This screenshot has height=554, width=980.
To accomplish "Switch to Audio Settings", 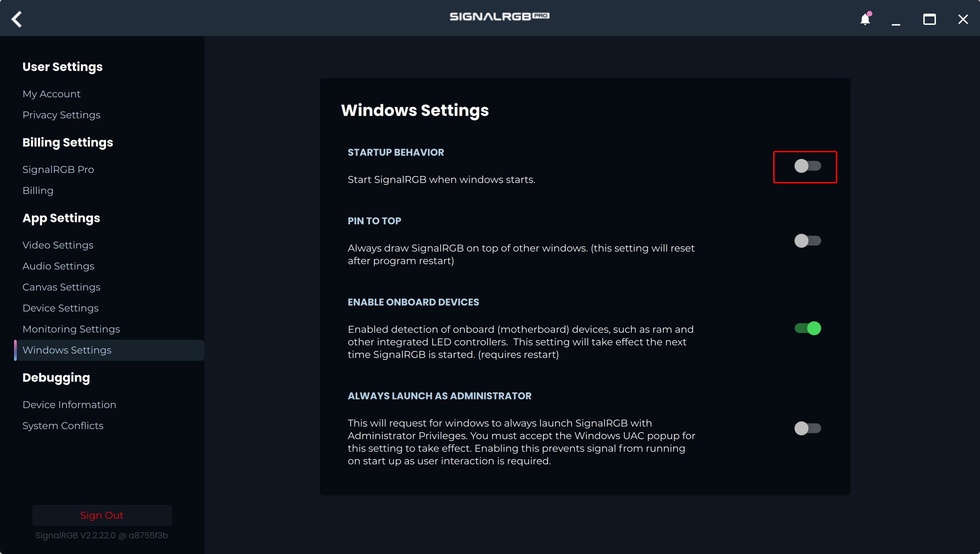I will tap(58, 266).
